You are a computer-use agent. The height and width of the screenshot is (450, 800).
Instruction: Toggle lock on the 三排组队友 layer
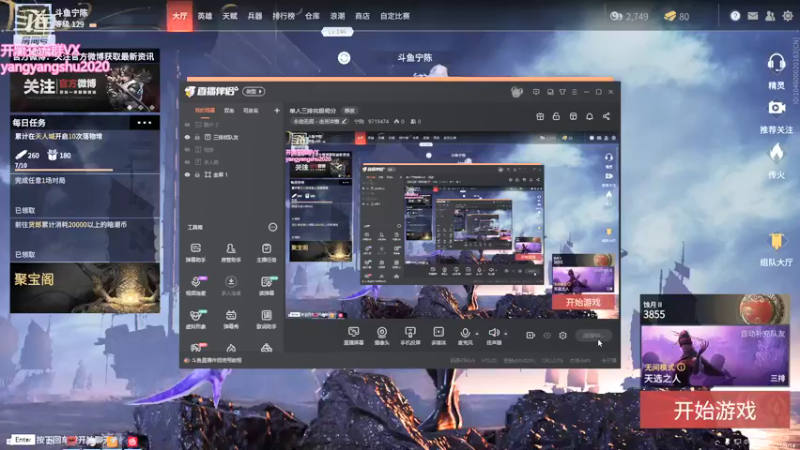tap(197, 137)
